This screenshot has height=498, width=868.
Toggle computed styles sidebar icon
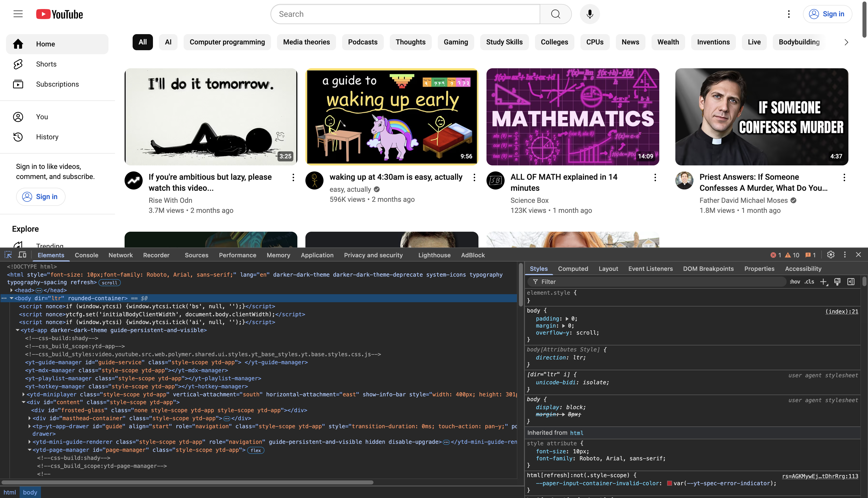pos(851,282)
